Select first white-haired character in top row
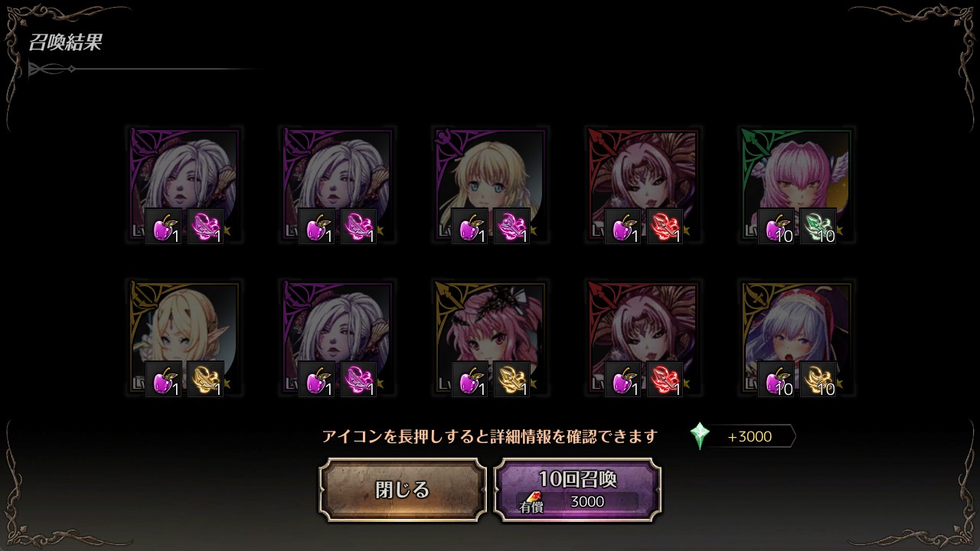 [184, 185]
